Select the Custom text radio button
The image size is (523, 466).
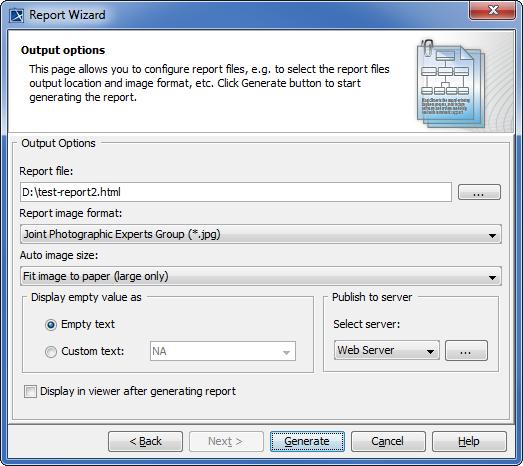click(51, 352)
